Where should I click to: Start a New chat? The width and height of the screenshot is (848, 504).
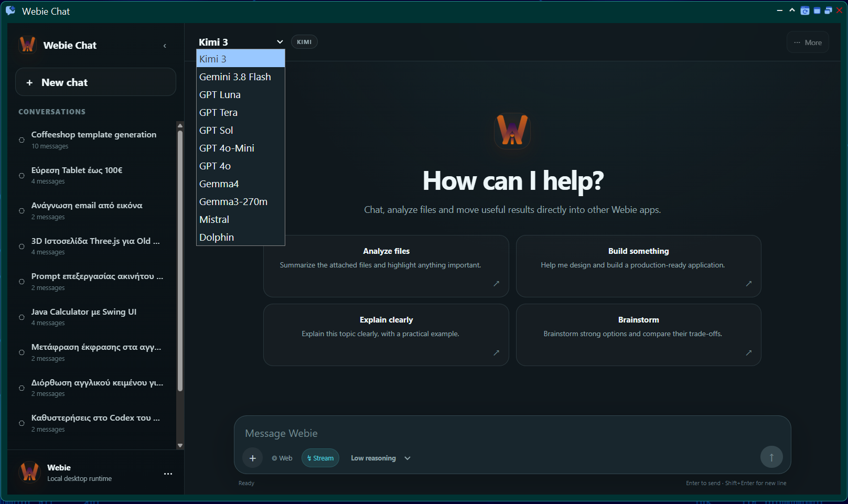click(x=95, y=82)
